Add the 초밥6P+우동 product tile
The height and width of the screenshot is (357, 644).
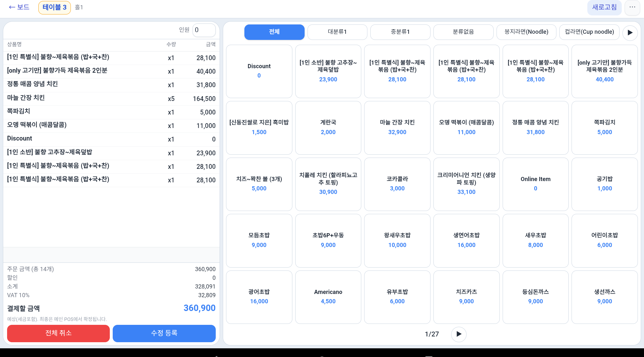(328, 241)
